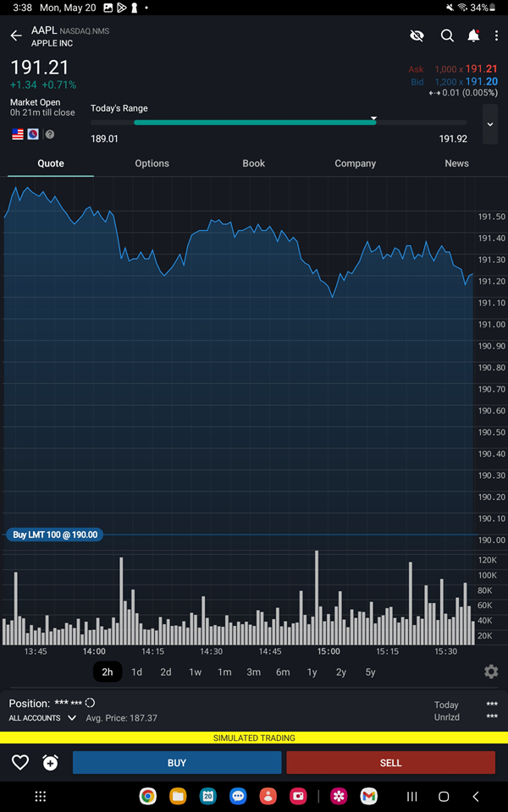This screenshot has height=812, width=508.
Task: Select the 6m chart timeframe
Action: pyautogui.click(x=283, y=672)
